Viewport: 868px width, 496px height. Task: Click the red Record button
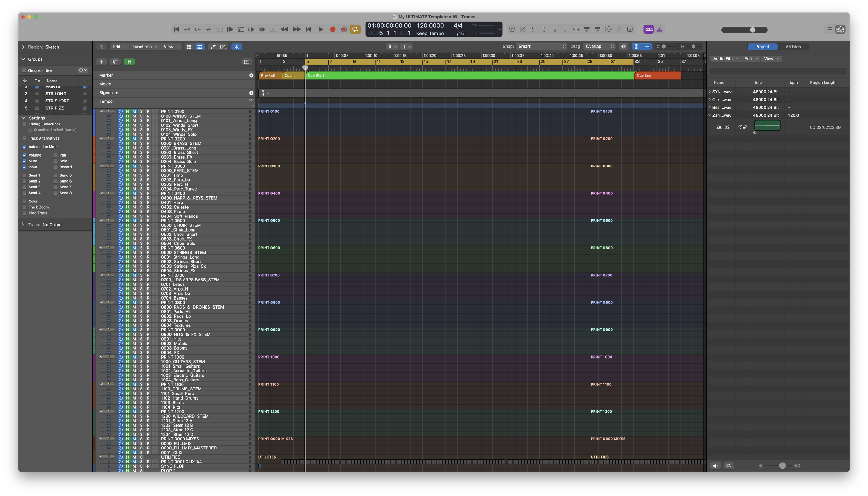(x=333, y=30)
